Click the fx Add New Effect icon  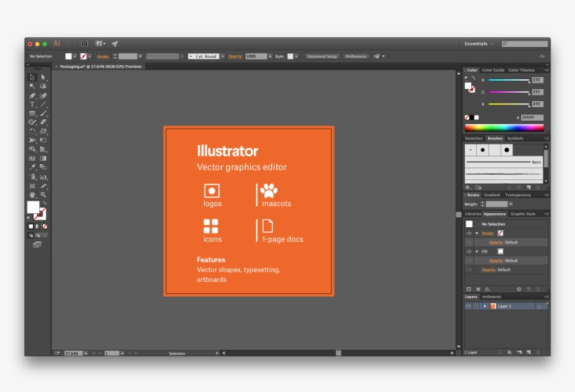point(487,289)
